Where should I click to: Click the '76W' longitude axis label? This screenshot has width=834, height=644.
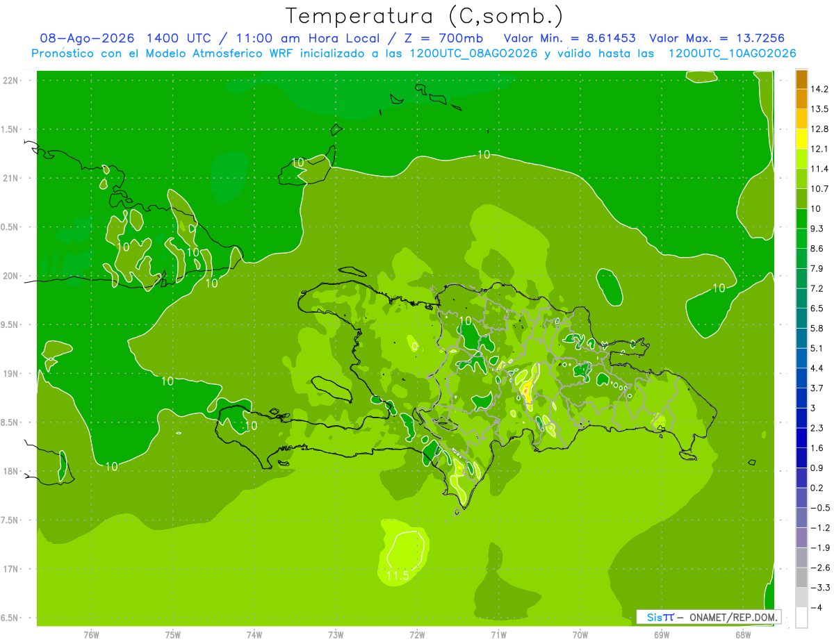91,635
